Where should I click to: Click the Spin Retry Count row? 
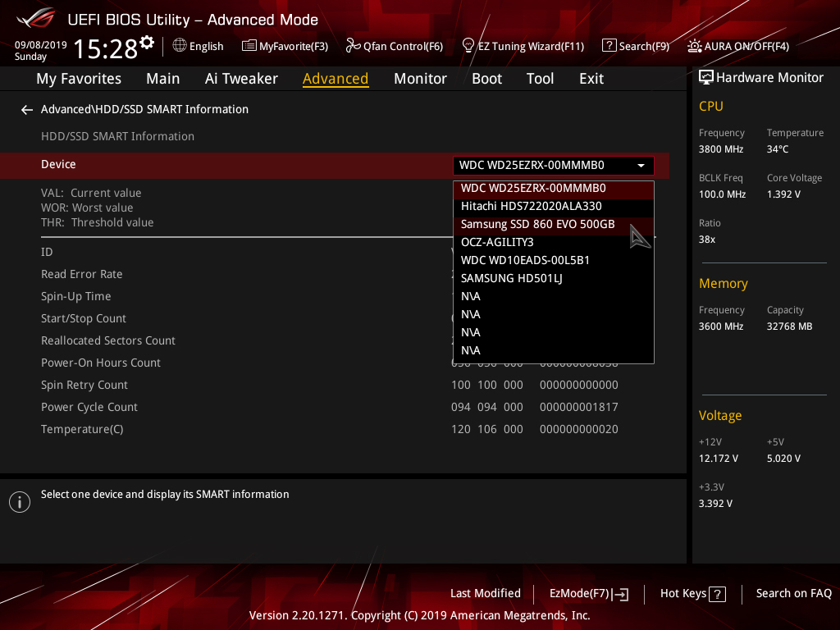point(84,386)
